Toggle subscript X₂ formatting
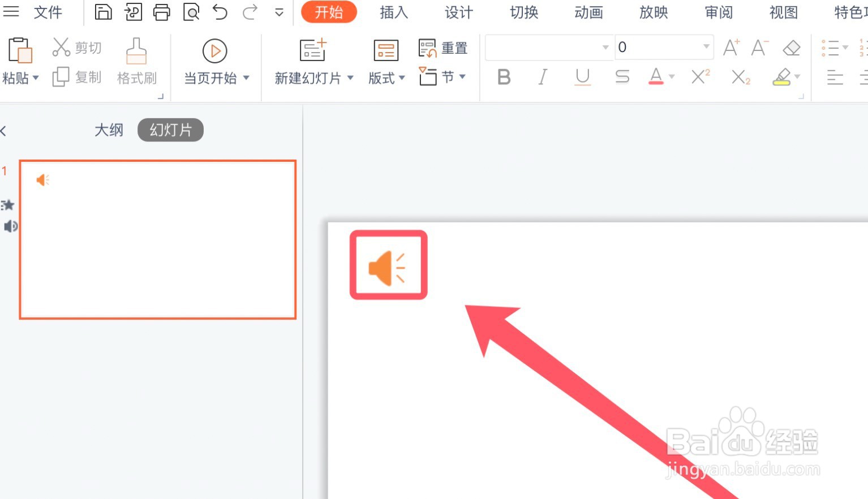 tap(740, 77)
